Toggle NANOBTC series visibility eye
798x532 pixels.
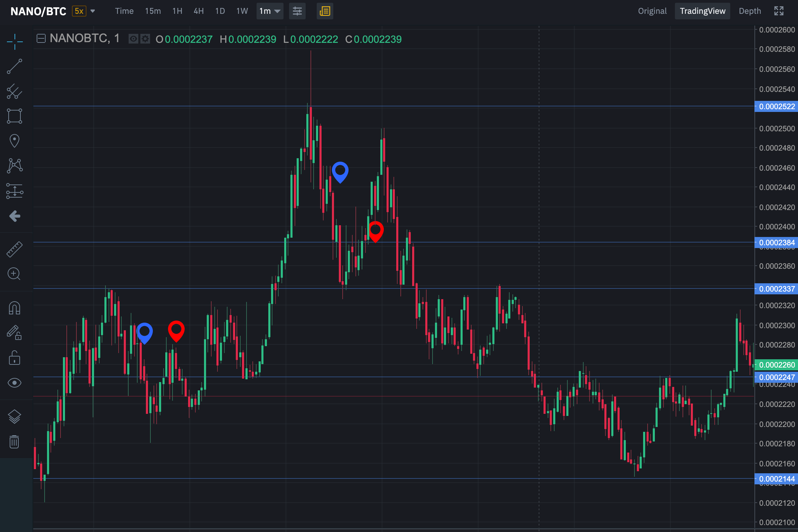click(x=133, y=39)
